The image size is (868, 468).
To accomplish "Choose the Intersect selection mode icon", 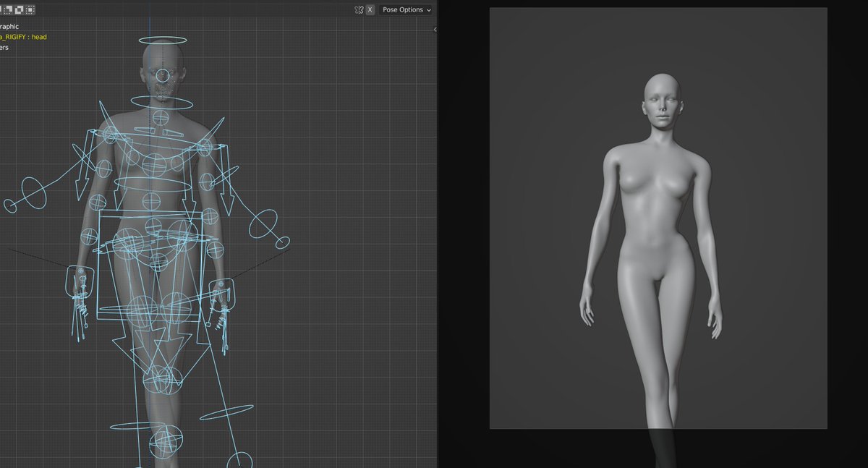I will [30, 10].
